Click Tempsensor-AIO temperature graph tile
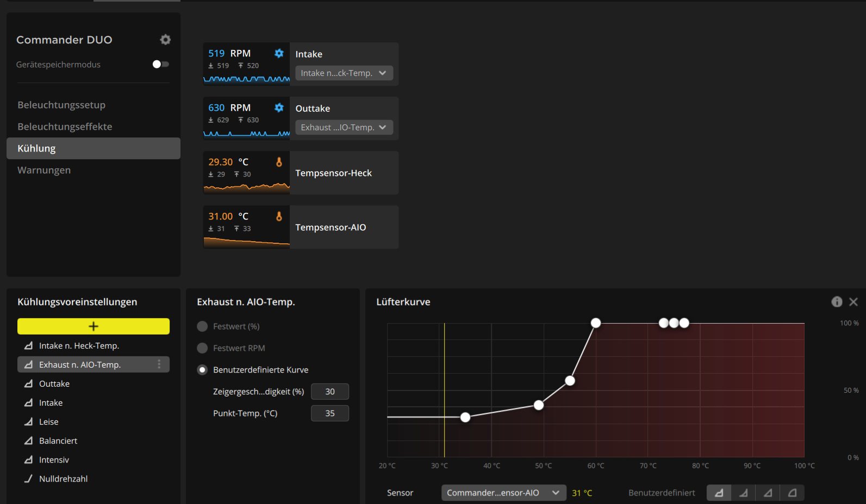866x504 pixels. [246, 227]
